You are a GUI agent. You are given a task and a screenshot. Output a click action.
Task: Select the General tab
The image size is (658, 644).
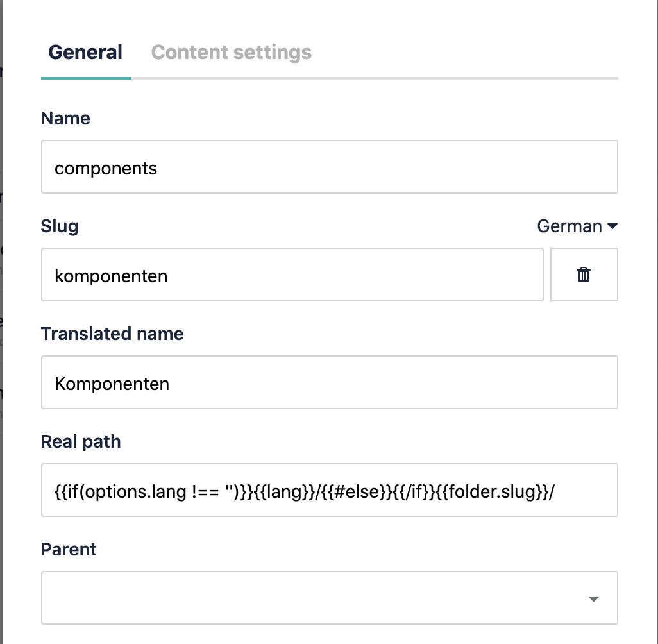85,52
